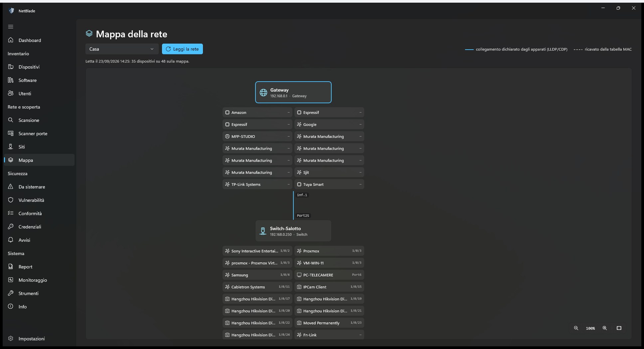Open Software library icon
The height and width of the screenshot is (349, 644).
(x=11, y=80)
